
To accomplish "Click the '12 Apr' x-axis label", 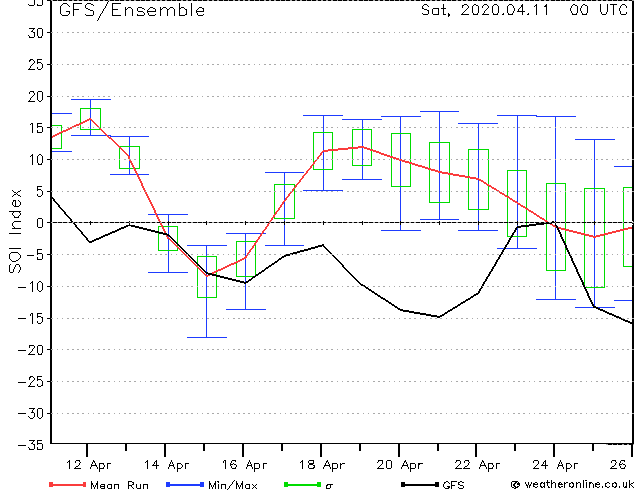I will tap(88, 465).
